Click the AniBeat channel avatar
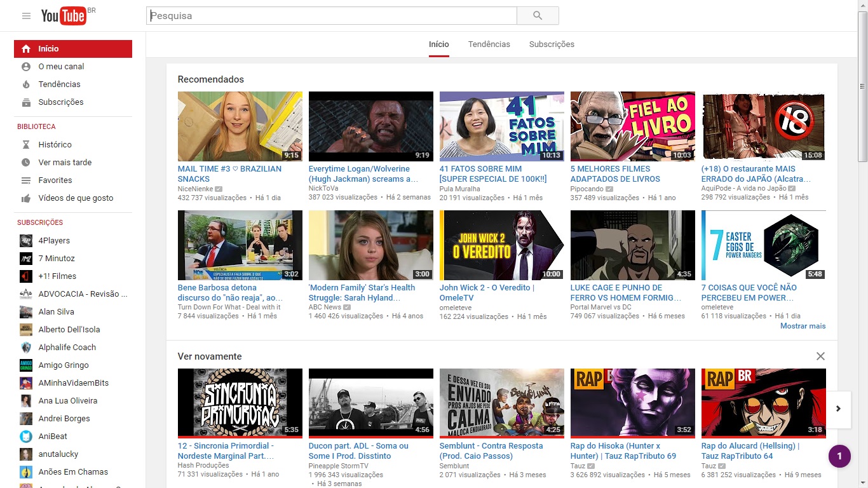The height and width of the screenshot is (488, 868). point(26,437)
